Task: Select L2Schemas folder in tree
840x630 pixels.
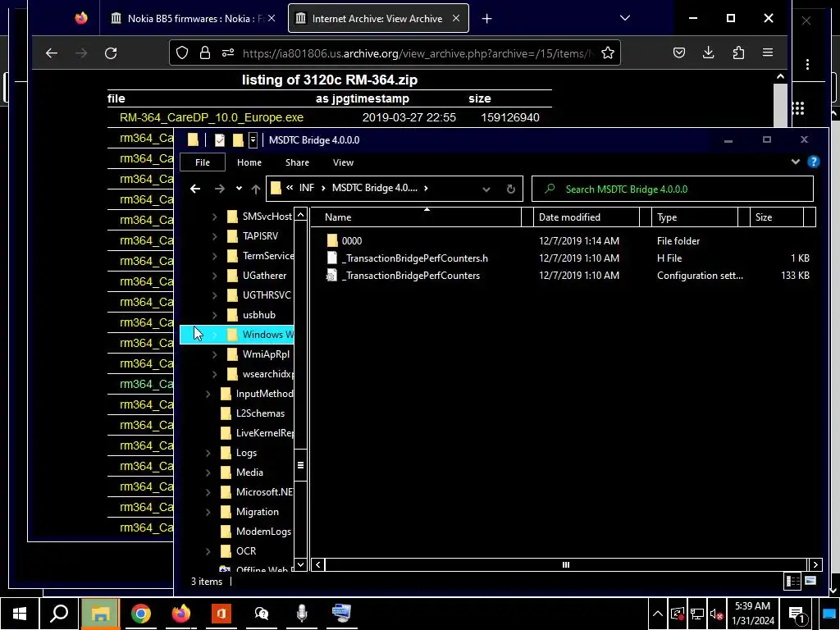Action: (x=260, y=413)
